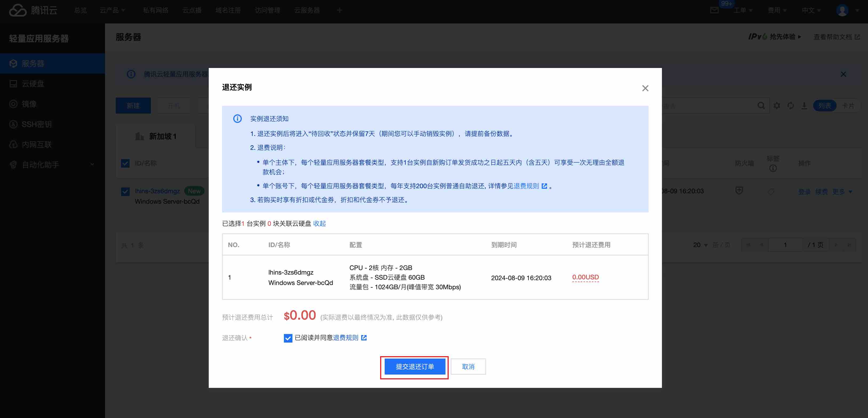Select 服务器 in the sidebar
The width and height of the screenshot is (868, 418).
[x=53, y=63]
